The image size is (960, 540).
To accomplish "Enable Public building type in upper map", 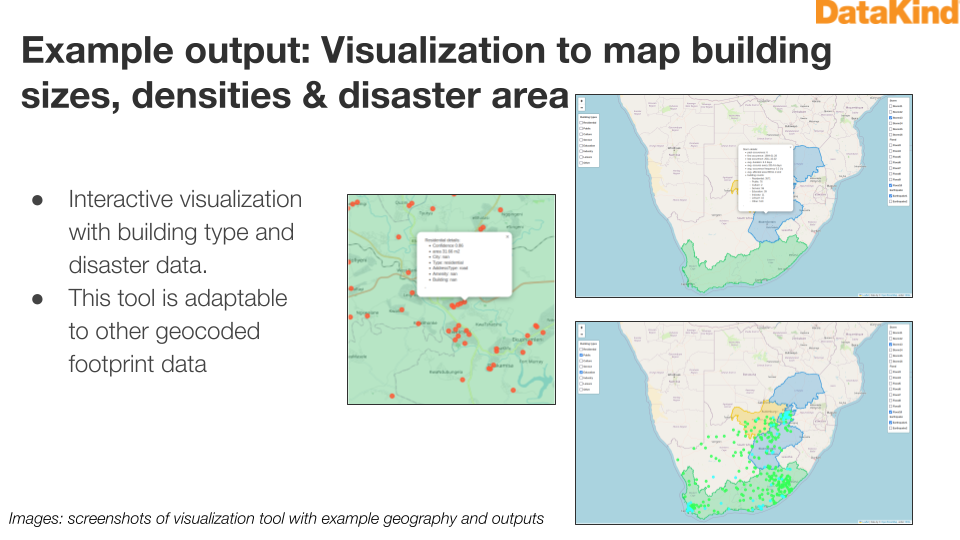I will tap(581, 129).
